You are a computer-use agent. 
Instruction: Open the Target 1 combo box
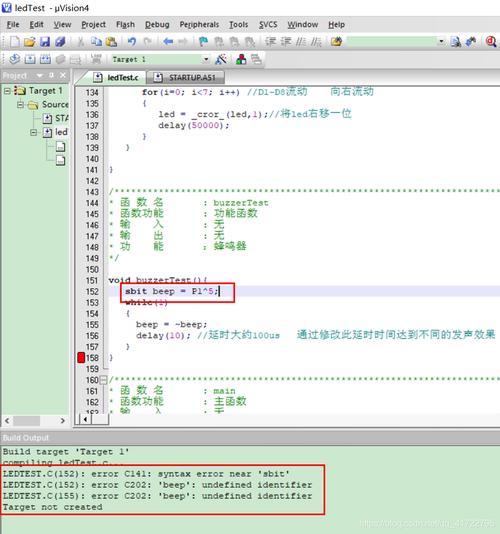point(160,59)
